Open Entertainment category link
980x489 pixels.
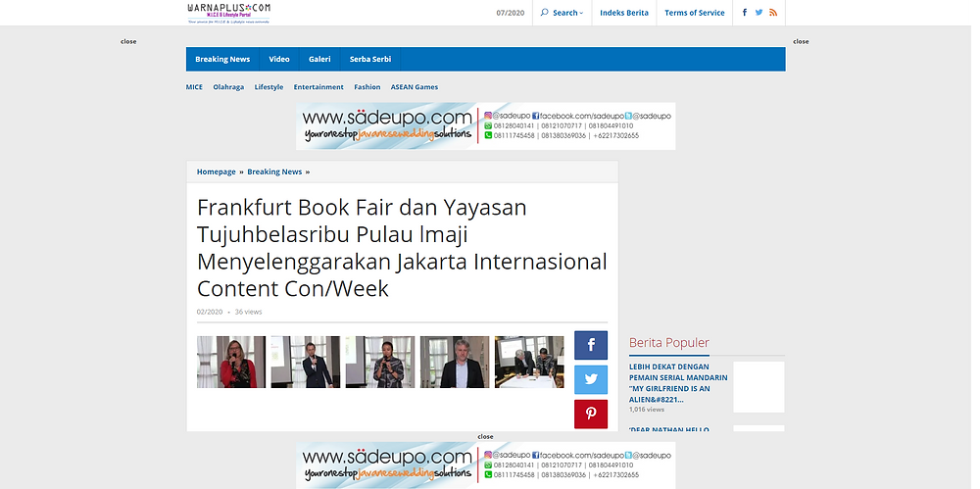click(318, 87)
